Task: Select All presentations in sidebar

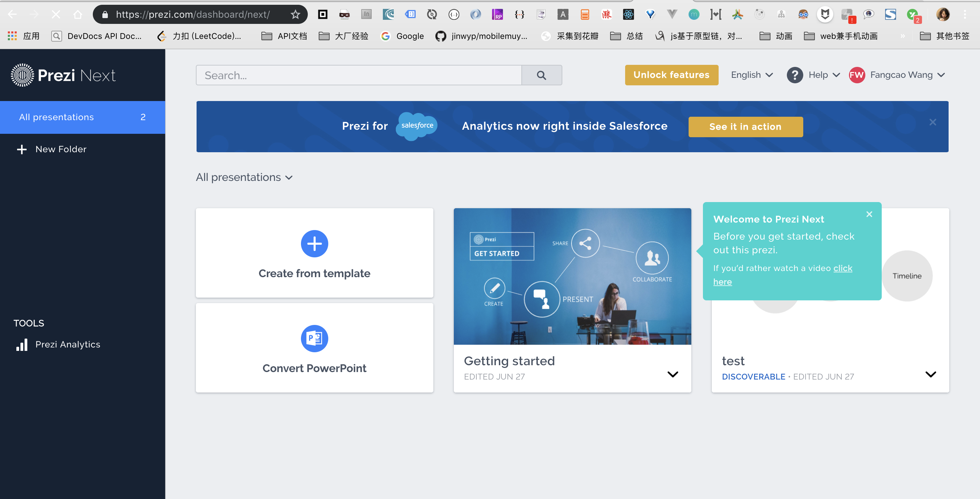Action: 56,117
